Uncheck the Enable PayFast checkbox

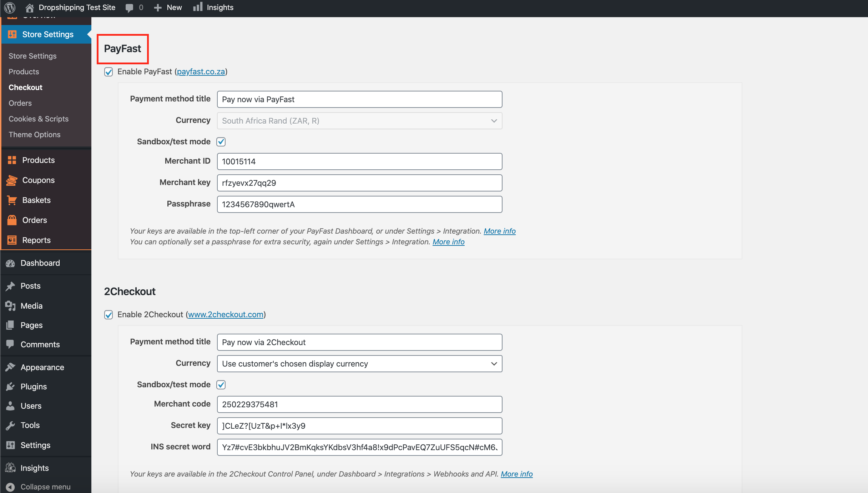108,72
